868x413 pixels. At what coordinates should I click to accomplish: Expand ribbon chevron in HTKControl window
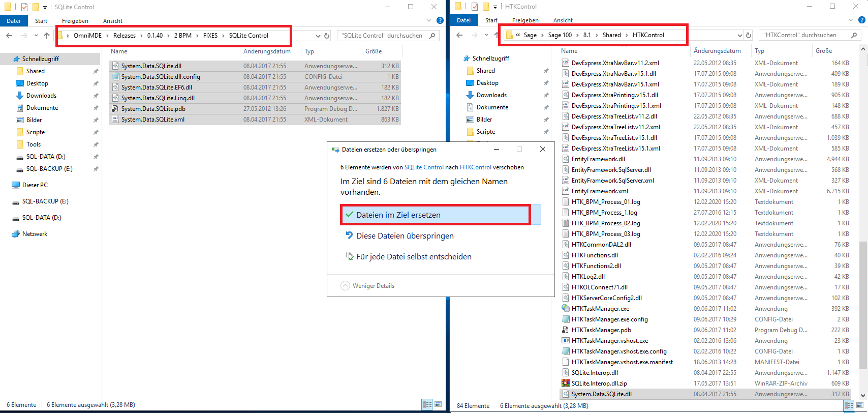coord(851,20)
